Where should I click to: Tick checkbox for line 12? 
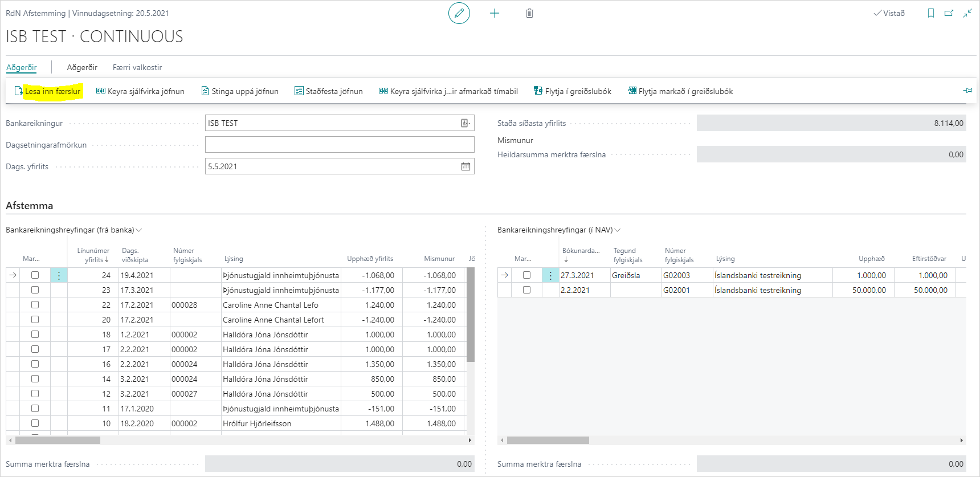(x=35, y=393)
